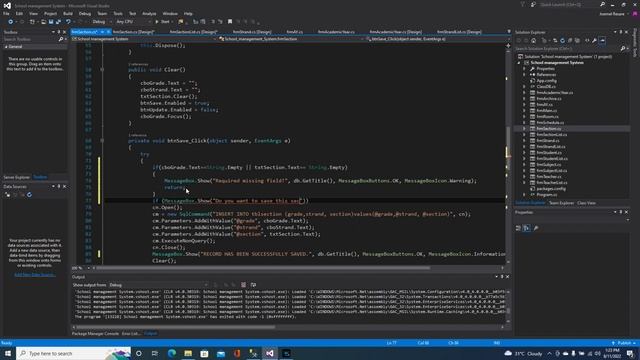Click the Solution Explorer search magnifier icon
This screenshot has width=640, height=360.
pos(623,49)
